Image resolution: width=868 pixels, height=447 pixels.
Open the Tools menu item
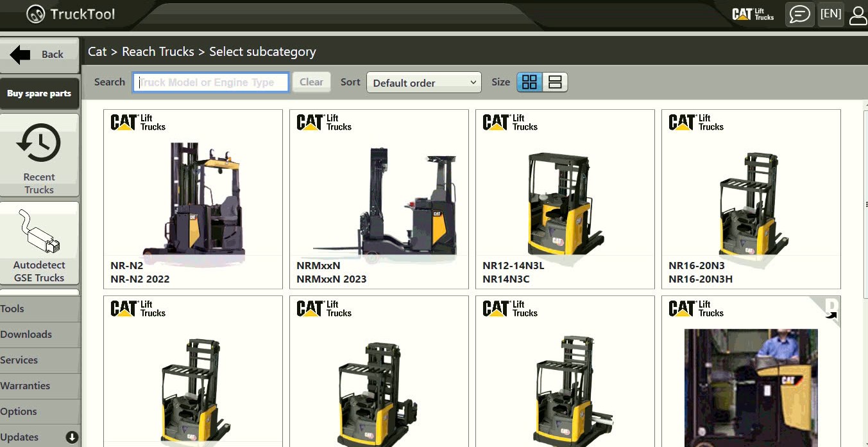40,309
